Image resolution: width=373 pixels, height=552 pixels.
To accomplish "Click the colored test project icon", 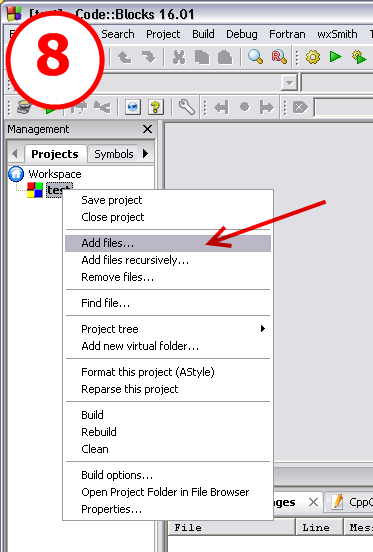I will pos(35,190).
